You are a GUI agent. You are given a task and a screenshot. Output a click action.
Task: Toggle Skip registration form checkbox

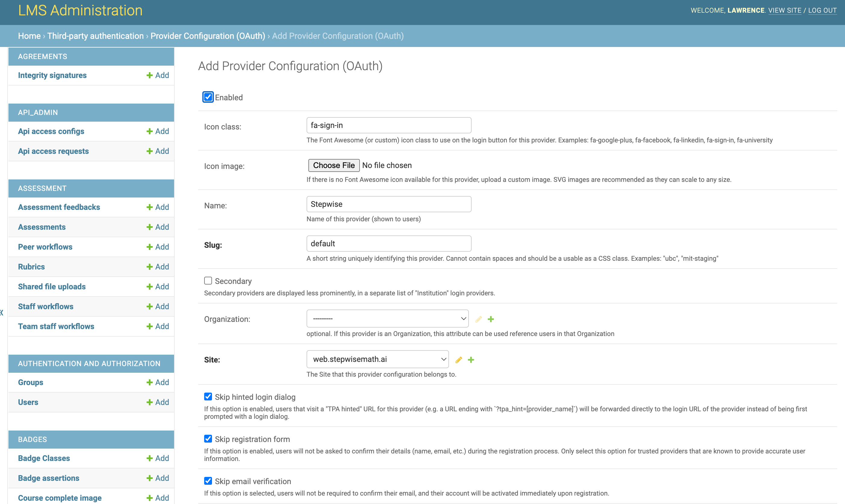point(208,439)
